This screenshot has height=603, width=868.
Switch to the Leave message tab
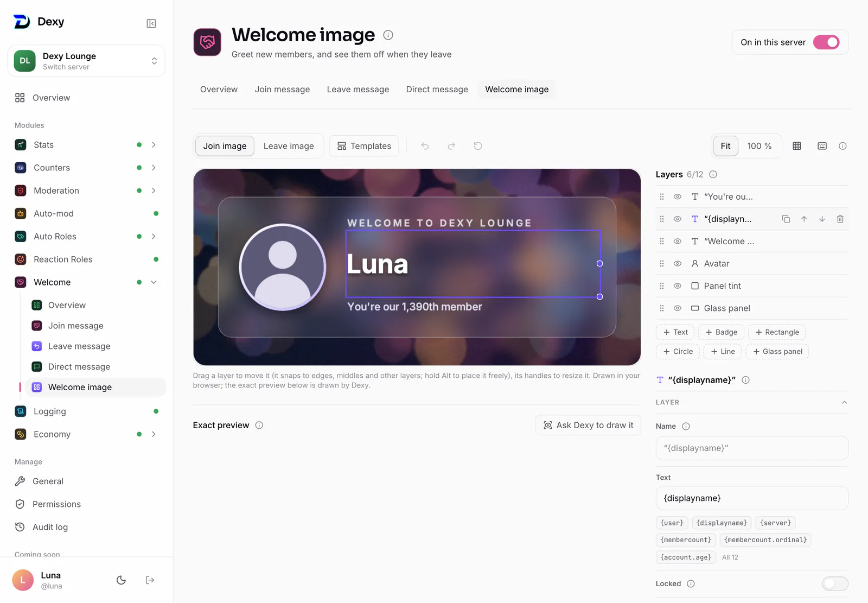point(358,90)
